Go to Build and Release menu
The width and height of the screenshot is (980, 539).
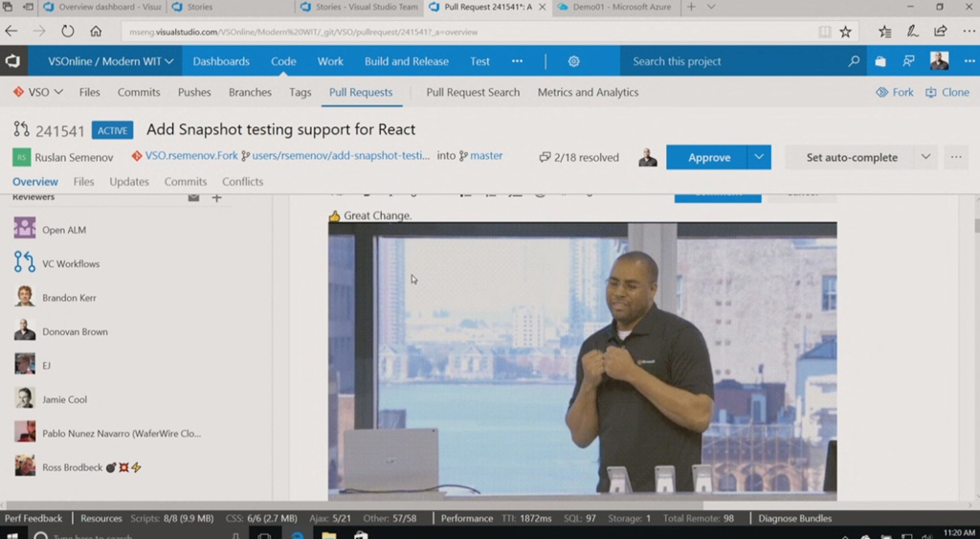(406, 61)
